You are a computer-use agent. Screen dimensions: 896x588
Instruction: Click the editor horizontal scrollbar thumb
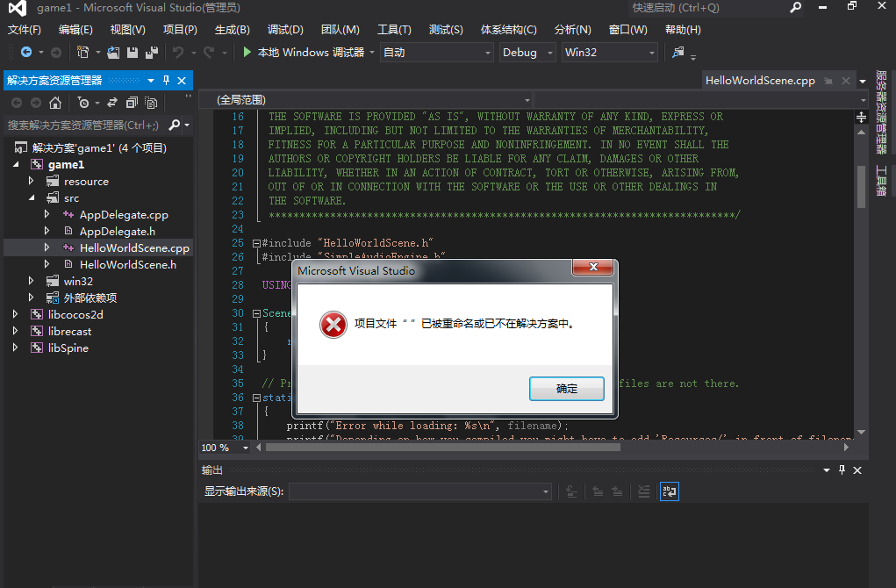443,448
